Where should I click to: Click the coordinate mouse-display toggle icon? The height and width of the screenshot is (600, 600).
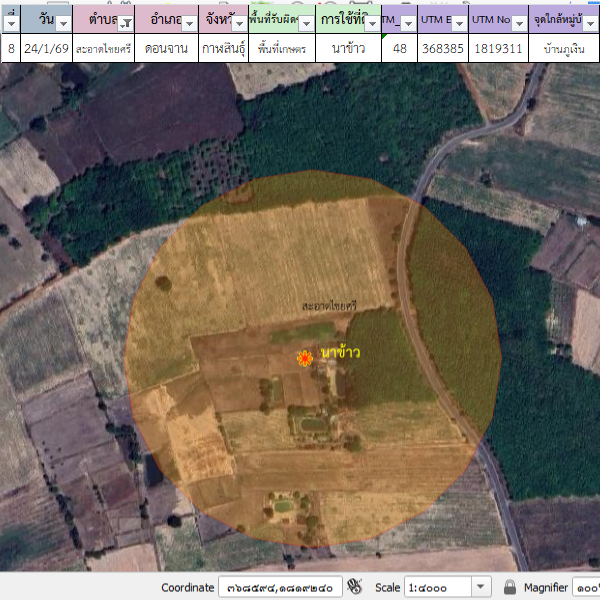point(353,587)
